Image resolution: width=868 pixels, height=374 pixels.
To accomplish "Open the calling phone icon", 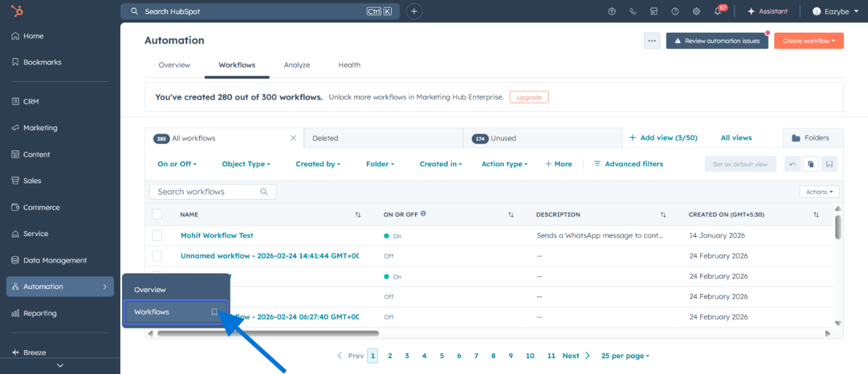I will (633, 11).
